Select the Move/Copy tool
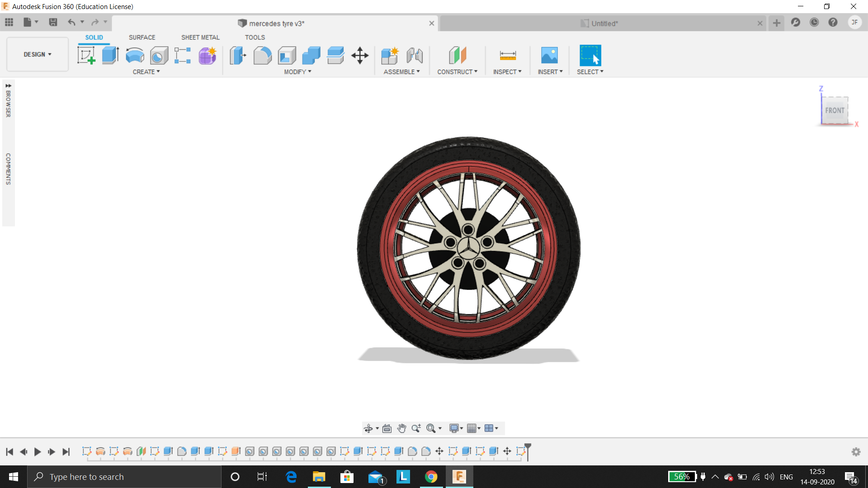The image size is (868, 488). pyautogui.click(x=360, y=56)
